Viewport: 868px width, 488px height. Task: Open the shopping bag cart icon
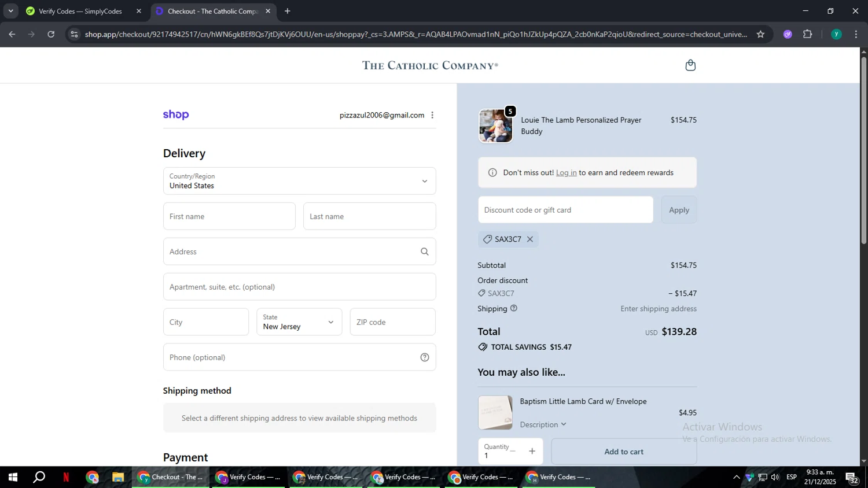tap(690, 65)
